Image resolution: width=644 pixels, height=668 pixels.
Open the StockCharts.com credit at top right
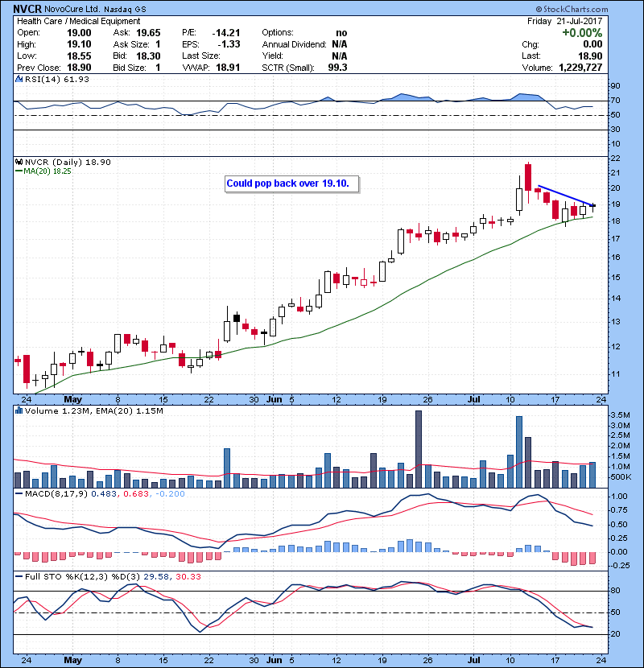tap(572, 9)
